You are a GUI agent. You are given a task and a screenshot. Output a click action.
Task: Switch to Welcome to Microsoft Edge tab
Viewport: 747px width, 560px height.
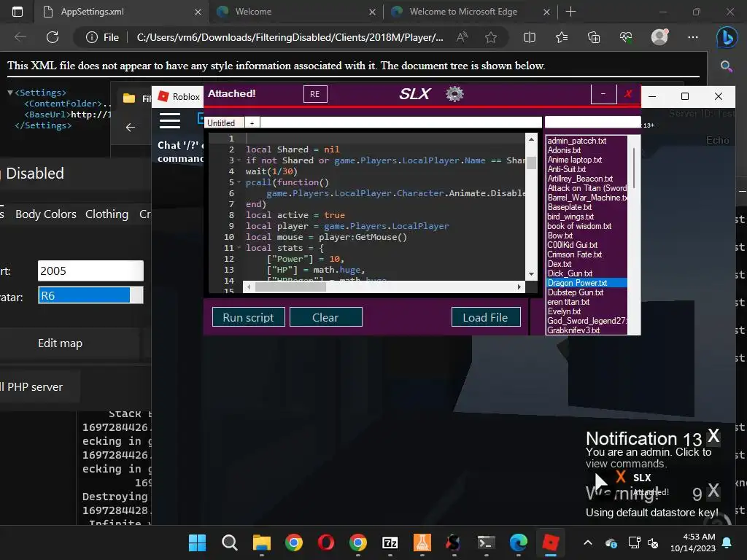[470, 12]
